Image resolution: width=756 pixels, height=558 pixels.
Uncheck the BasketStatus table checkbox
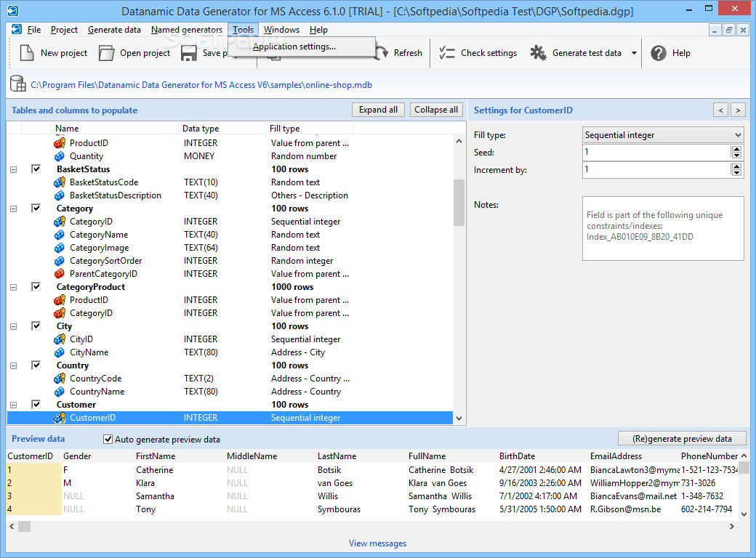click(x=36, y=169)
